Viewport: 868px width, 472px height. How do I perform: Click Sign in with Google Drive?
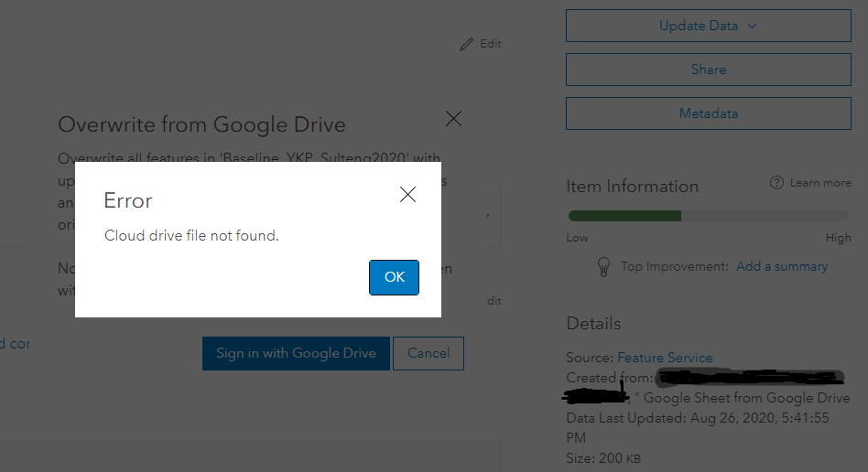point(296,353)
